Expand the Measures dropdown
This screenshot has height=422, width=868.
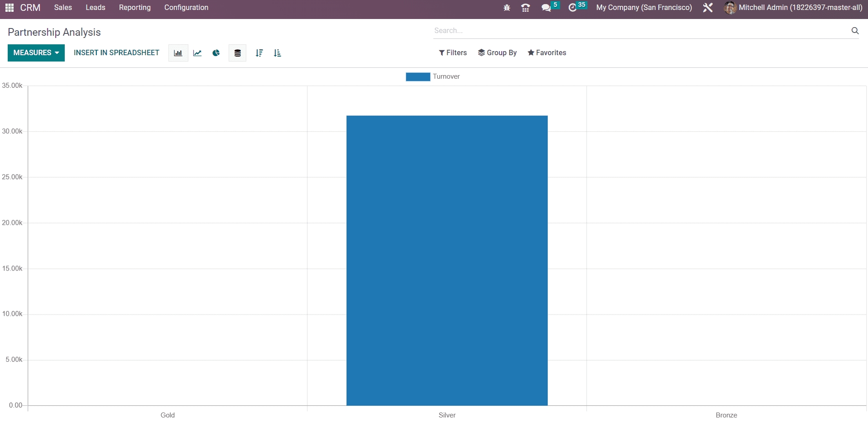point(36,53)
